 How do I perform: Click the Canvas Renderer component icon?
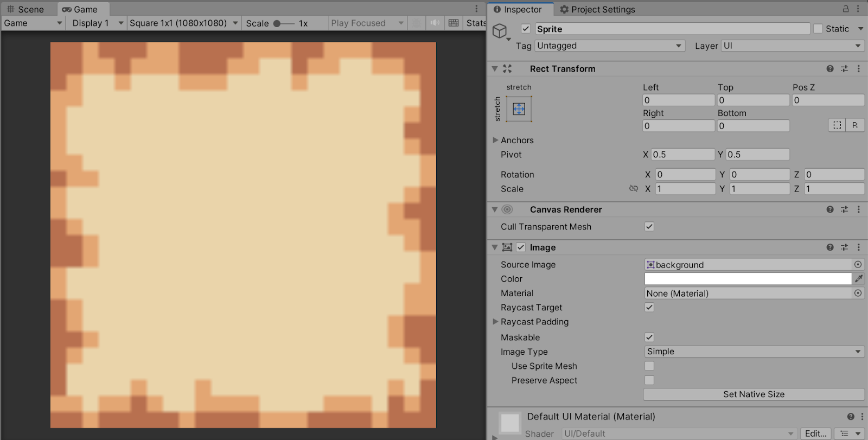pos(507,209)
